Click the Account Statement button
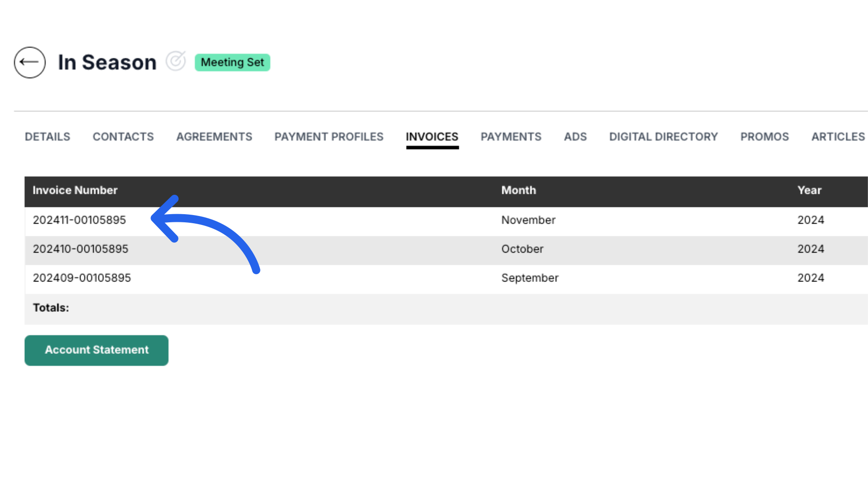This screenshot has width=868, height=488. [x=96, y=350]
